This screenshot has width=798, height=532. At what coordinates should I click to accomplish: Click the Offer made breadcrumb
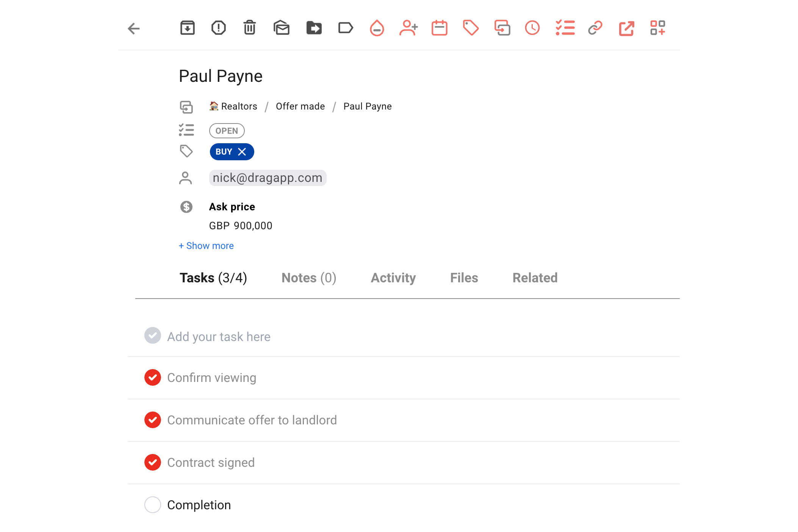[300, 106]
